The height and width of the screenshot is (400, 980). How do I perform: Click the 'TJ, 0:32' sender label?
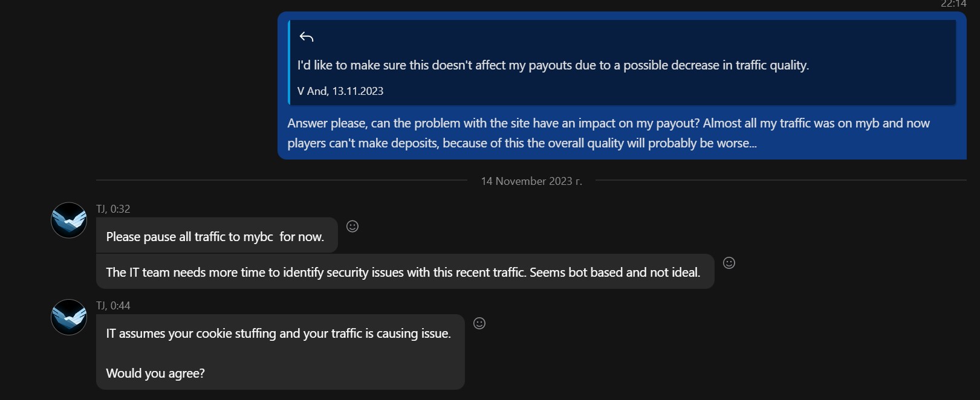click(x=113, y=209)
